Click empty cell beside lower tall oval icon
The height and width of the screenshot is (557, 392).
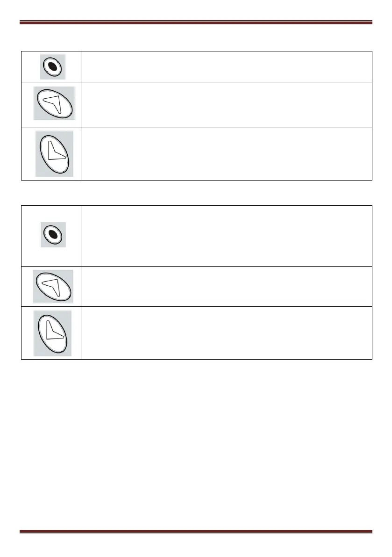[x=226, y=333]
